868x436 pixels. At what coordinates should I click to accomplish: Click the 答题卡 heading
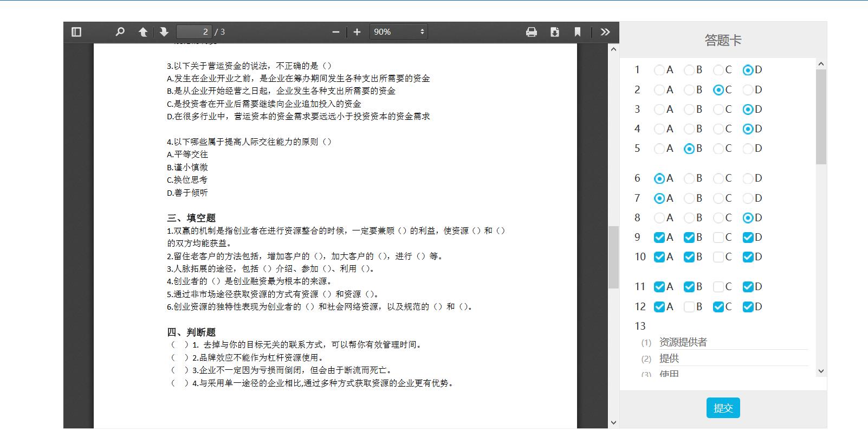tap(723, 40)
